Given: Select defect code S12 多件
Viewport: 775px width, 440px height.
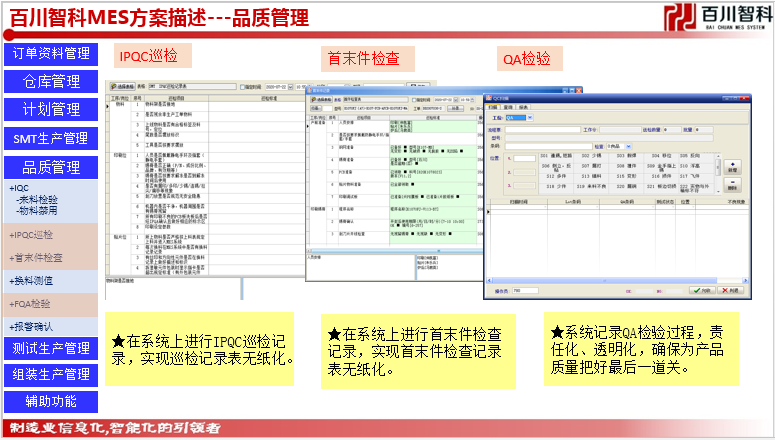Looking at the screenshot, I should point(556,176).
